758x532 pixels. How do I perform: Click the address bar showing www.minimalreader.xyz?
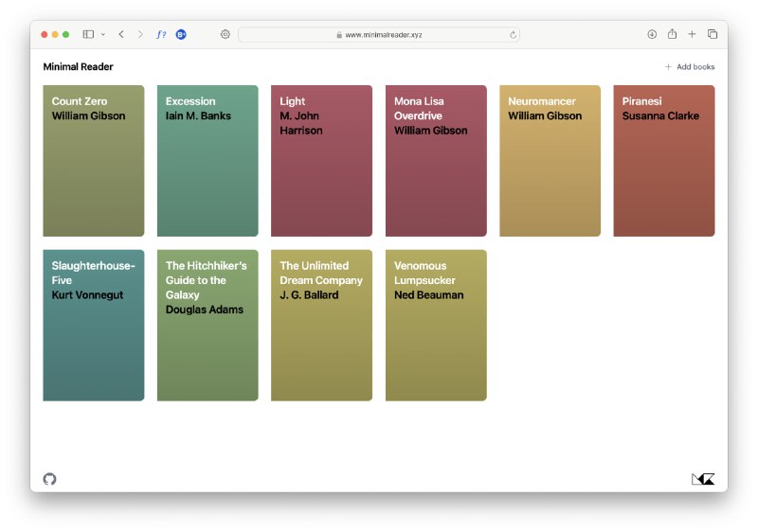[379, 35]
